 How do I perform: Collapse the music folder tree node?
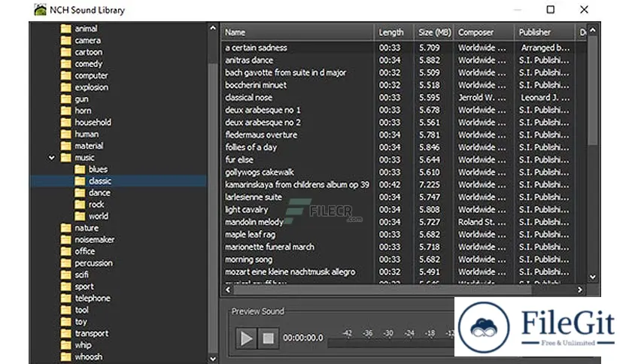tap(52, 157)
